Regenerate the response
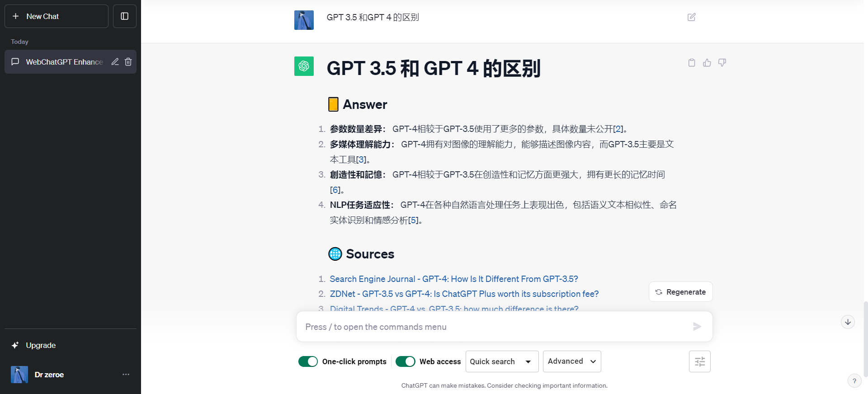 tap(681, 292)
